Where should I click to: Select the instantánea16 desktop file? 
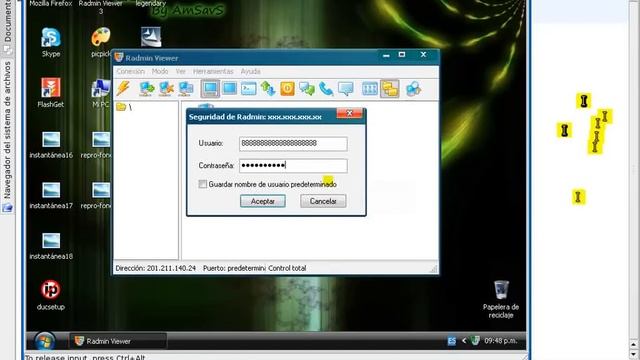pyautogui.click(x=51, y=144)
